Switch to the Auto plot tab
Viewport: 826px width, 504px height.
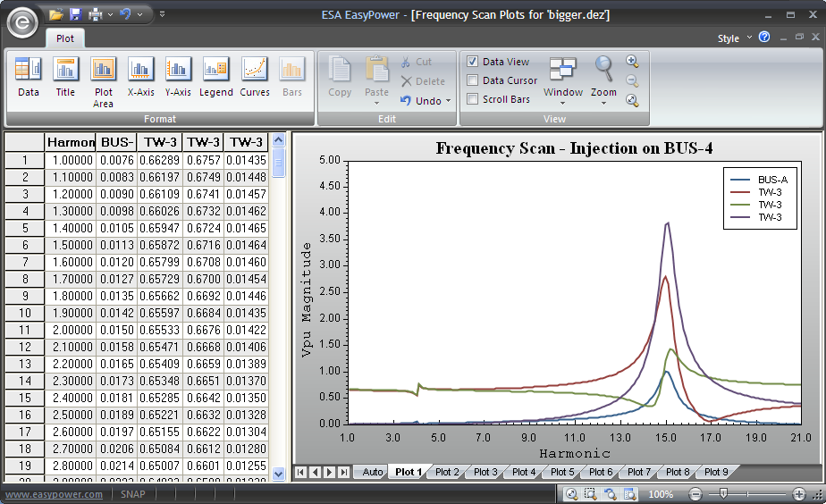pos(373,472)
